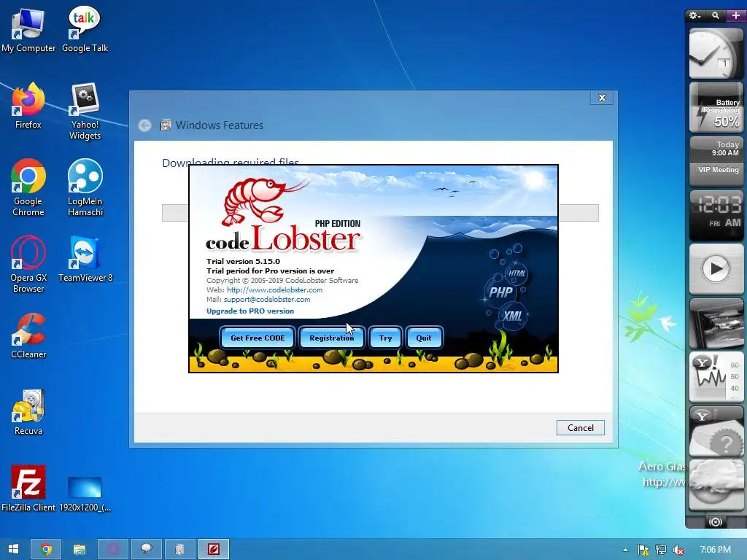
Task: Switch to Windows Features taskbar button
Action: click(179, 549)
